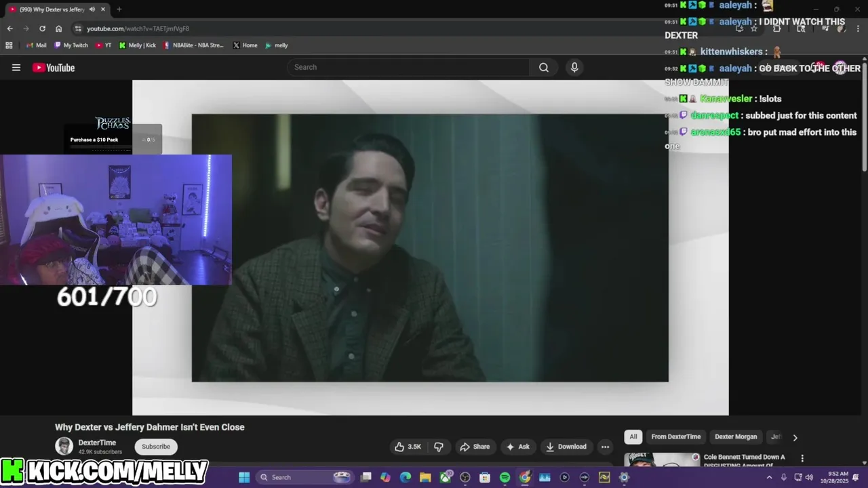Viewport: 868px width, 488px height.
Task: Open the Windows Start menu
Action: [244, 477]
